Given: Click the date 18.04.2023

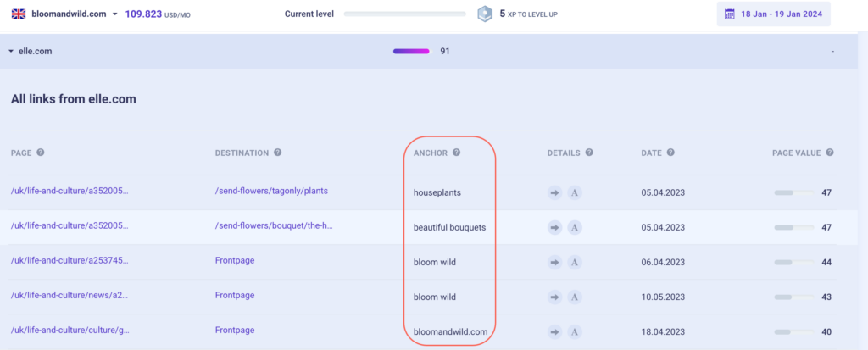Looking at the screenshot, I should pos(663,332).
